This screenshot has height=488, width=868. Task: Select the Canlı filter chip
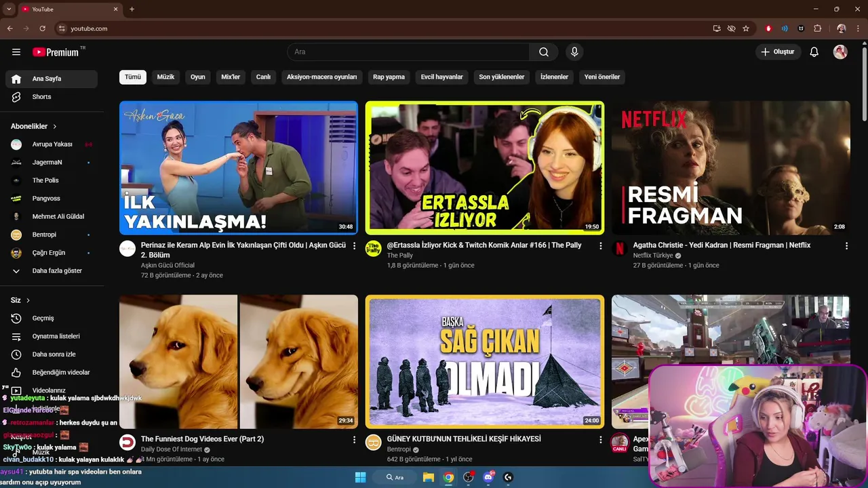pyautogui.click(x=263, y=77)
